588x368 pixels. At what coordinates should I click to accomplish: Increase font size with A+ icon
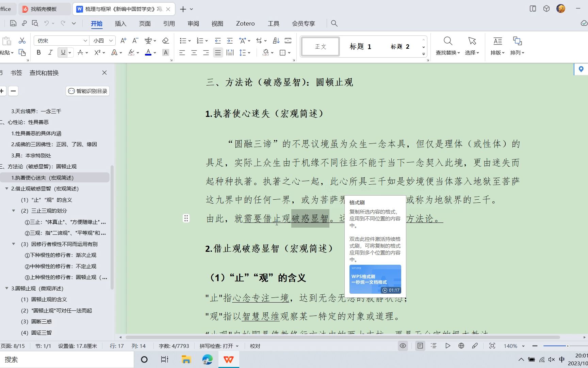(x=124, y=41)
